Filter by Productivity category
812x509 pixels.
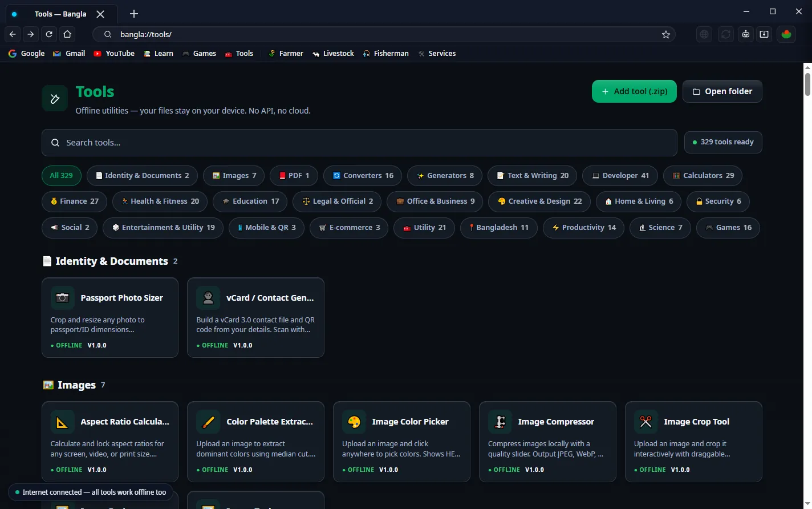pyautogui.click(x=583, y=228)
